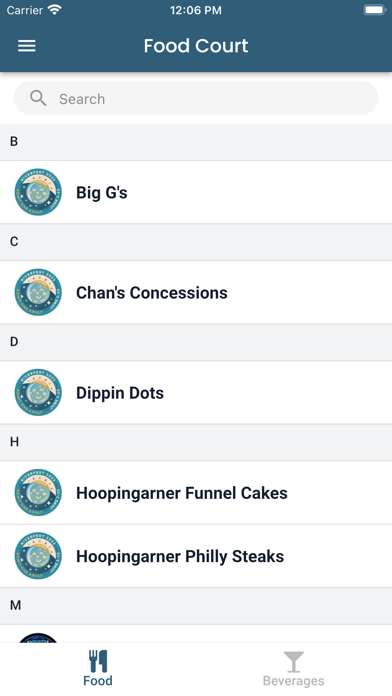Image resolution: width=392 pixels, height=696 pixels.
Task: Tap the Chan's Concessions Riverfest logo
Action: tap(38, 293)
